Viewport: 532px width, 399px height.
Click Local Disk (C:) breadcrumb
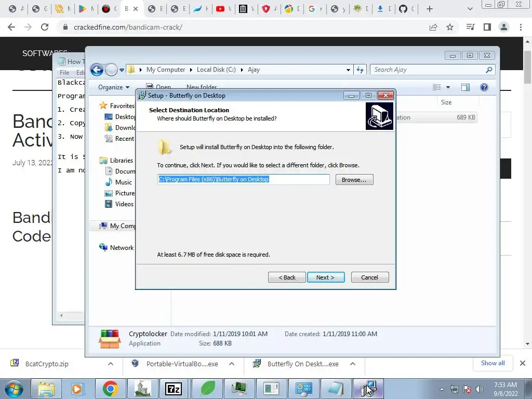(x=216, y=70)
